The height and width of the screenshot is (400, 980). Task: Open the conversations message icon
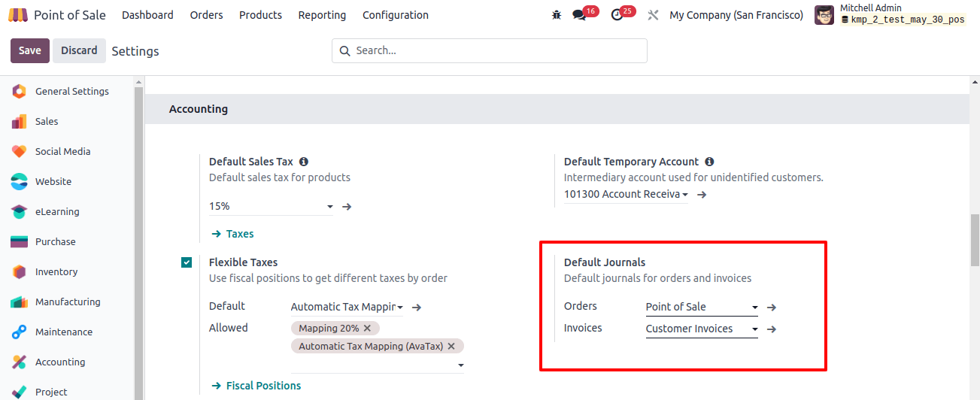pos(579,15)
